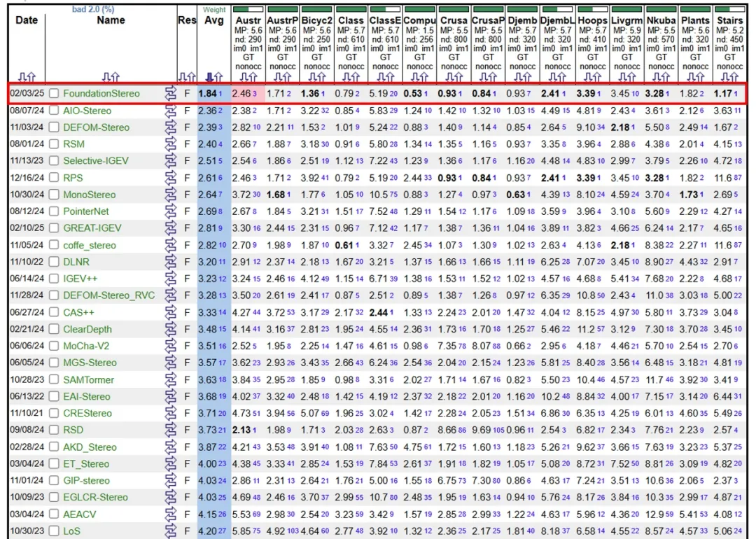756x539 pixels.
Task: Click the swap-arrows icon in the Selective-IGEV row
Action: coord(170,161)
